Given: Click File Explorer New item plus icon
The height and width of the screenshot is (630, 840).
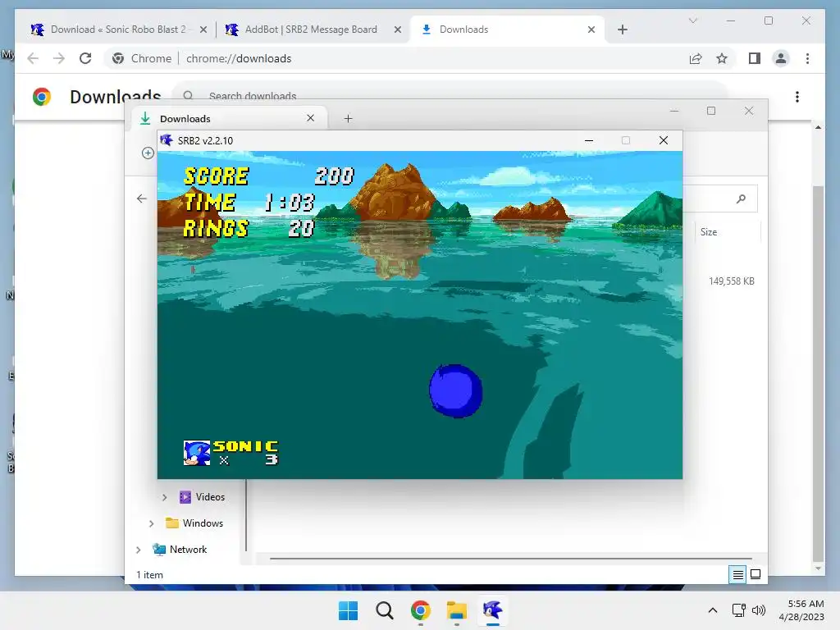Looking at the screenshot, I should pos(148,153).
